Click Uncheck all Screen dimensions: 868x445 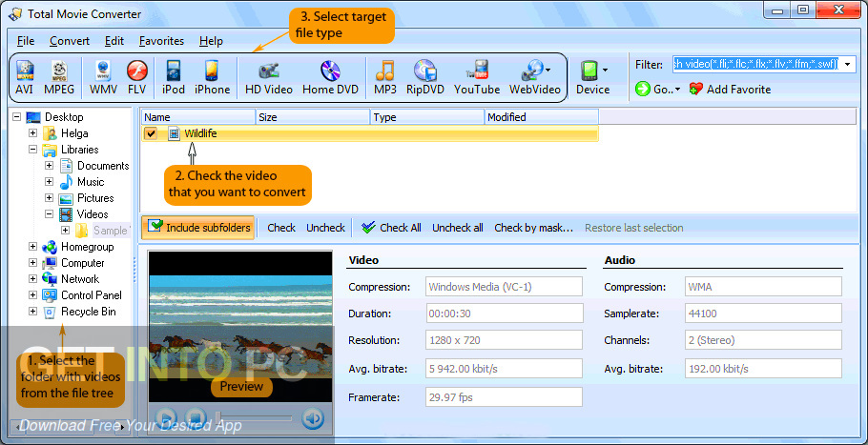click(x=457, y=227)
